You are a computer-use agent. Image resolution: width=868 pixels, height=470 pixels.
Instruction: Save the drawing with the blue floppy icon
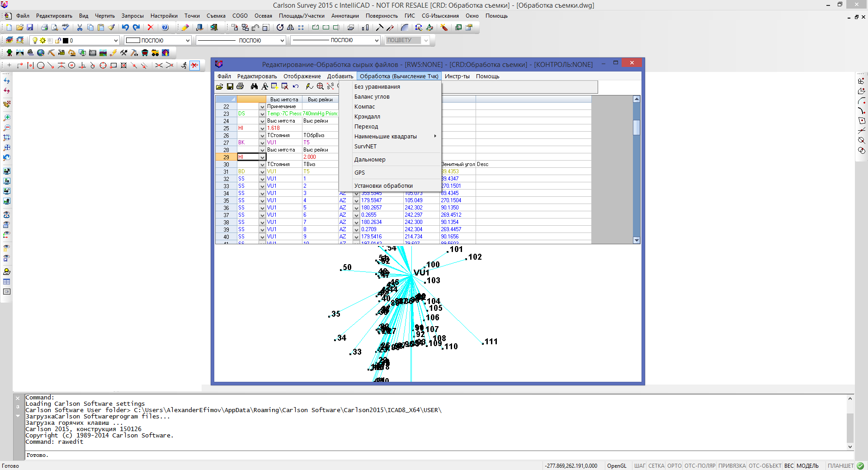click(x=30, y=28)
